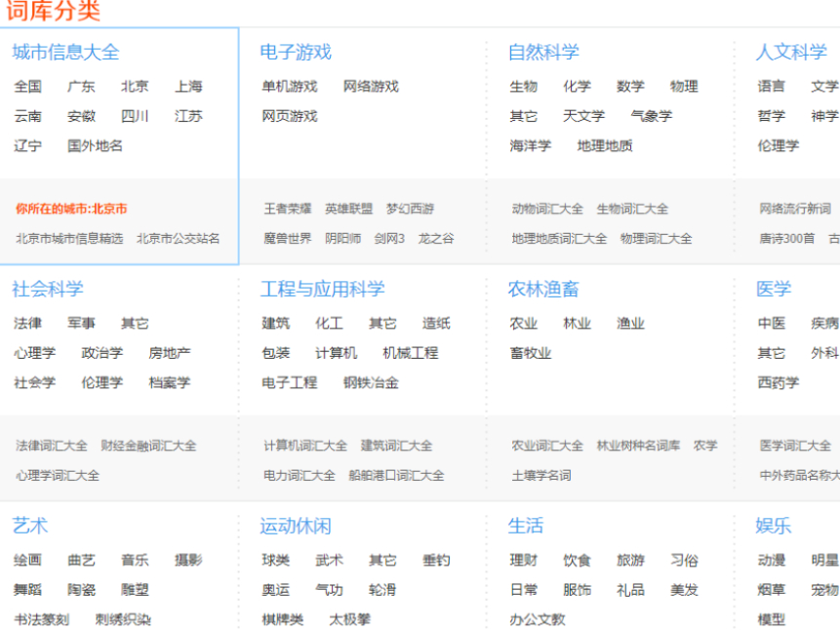This screenshot has width=840, height=630.
Task: Choose the 四川 region link
Action: (x=135, y=116)
